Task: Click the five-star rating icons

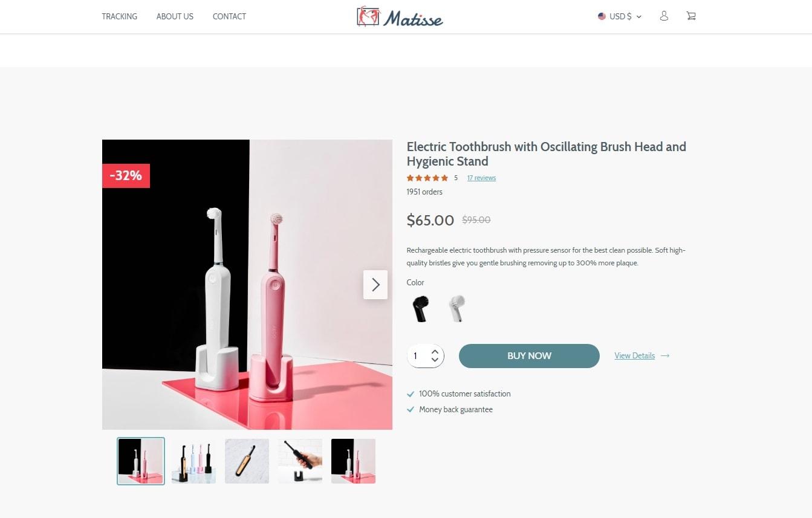Action: coord(427,178)
